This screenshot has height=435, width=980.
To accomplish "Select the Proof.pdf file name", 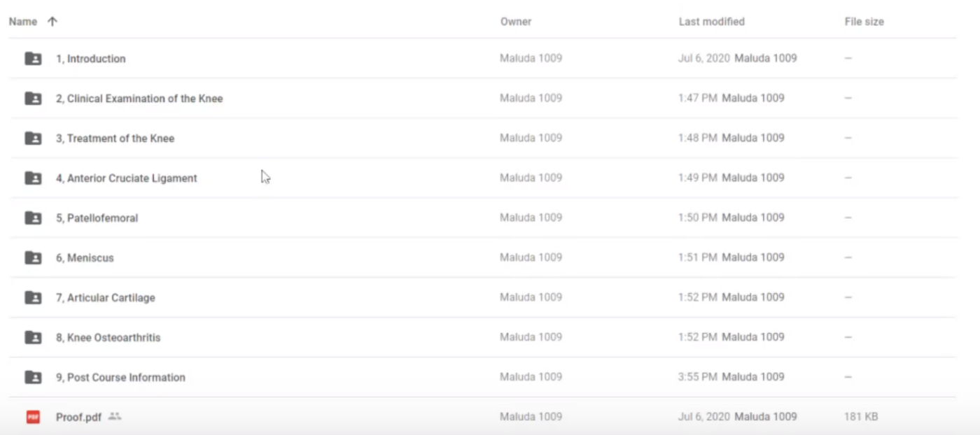I will point(78,418).
